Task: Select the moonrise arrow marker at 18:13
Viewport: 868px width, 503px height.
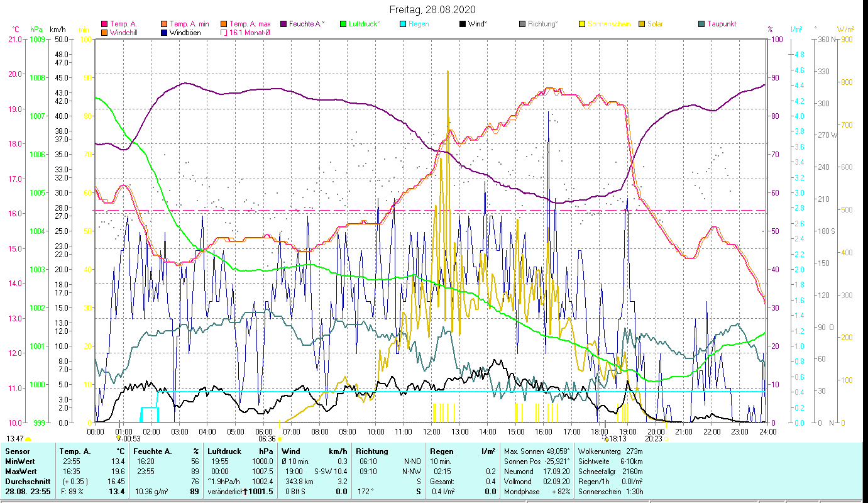Action: pyautogui.click(x=606, y=438)
